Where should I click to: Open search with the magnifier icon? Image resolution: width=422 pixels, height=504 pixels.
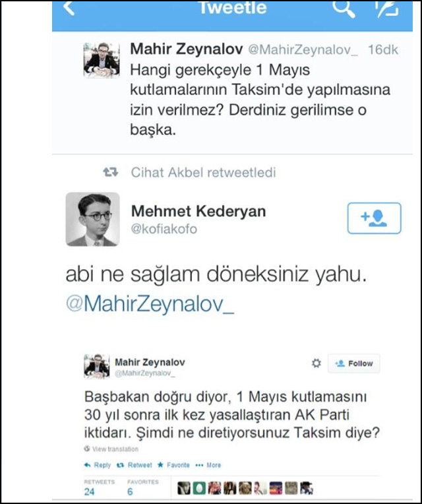coord(342,8)
